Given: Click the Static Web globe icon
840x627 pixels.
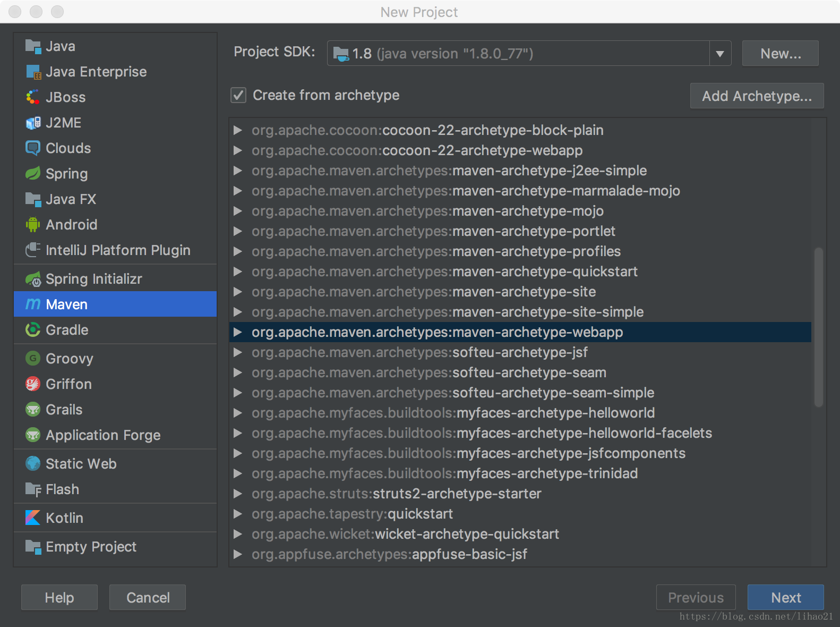Looking at the screenshot, I should tap(33, 464).
